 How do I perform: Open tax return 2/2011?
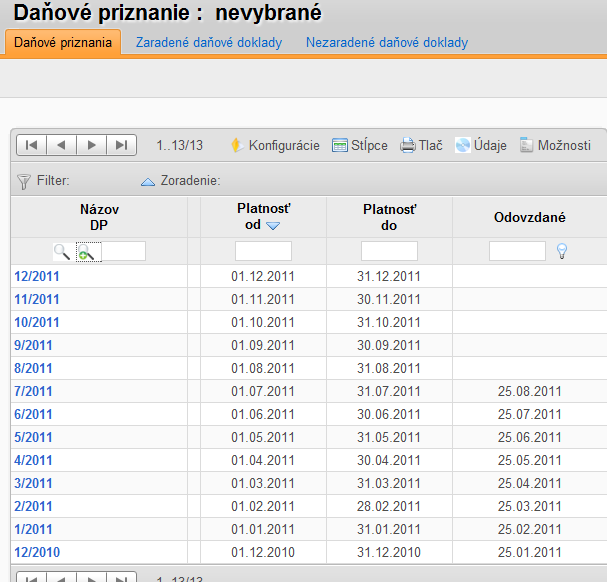[x=33, y=506]
